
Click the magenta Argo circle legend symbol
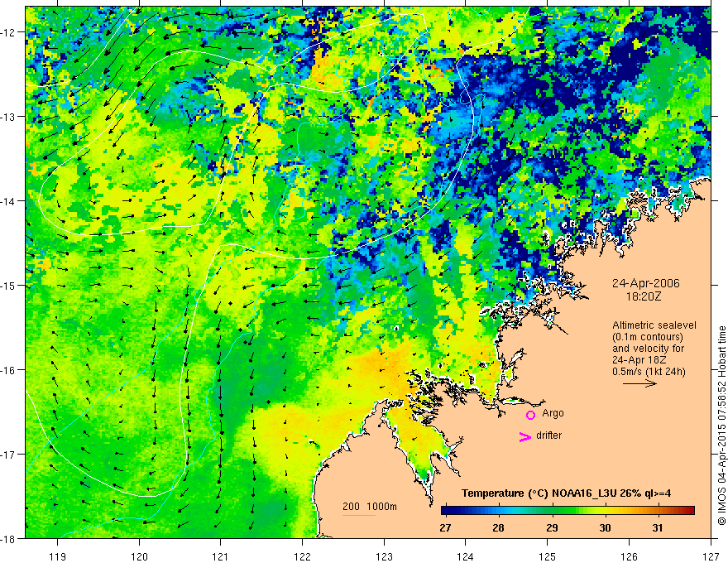click(x=530, y=415)
